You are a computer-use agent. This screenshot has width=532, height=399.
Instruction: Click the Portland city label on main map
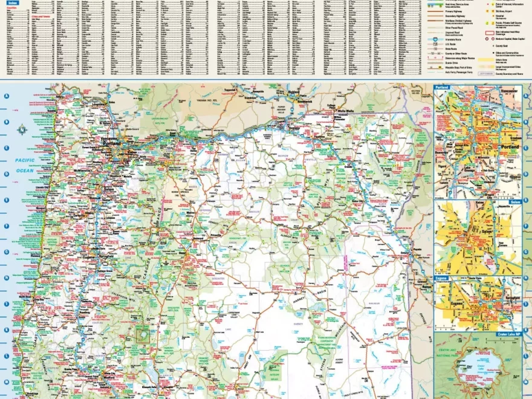[x=111, y=144]
